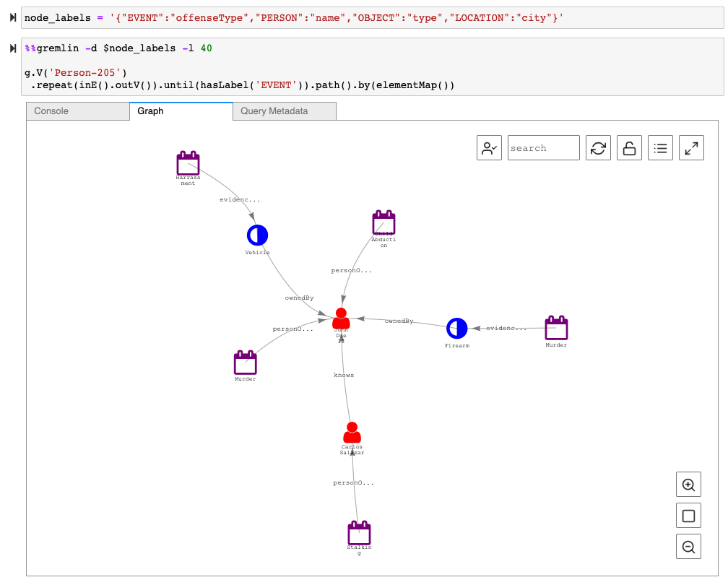This screenshot has width=728, height=585.
Task: Open the details list icon
Action: point(660,148)
